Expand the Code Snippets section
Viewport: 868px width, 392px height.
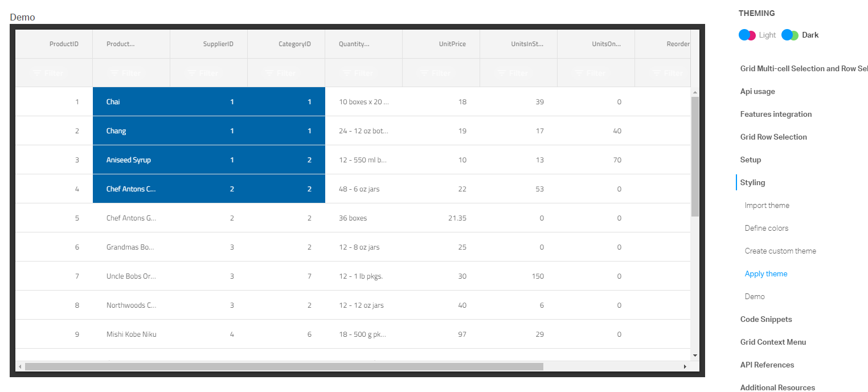(x=766, y=319)
